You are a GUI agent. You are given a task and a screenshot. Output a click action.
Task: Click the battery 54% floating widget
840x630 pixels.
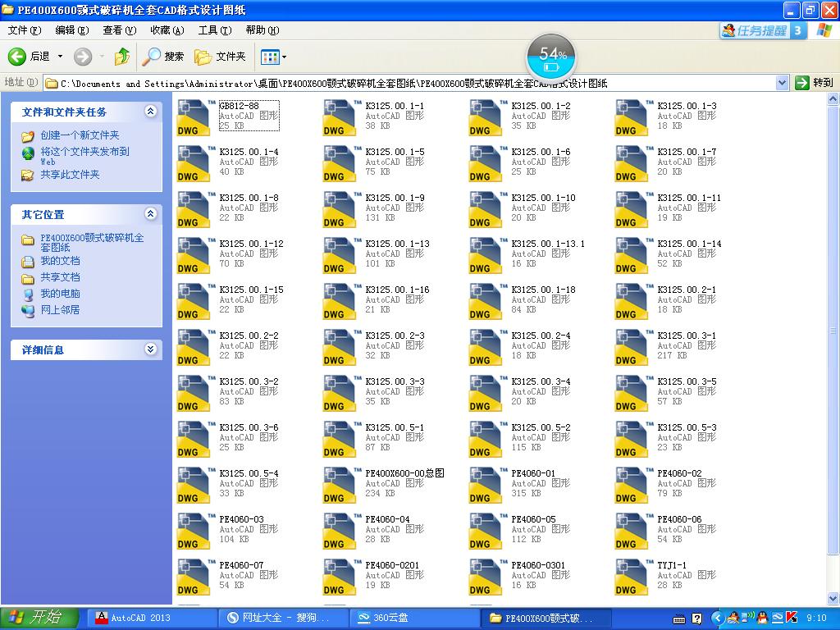tap(551, 57)
